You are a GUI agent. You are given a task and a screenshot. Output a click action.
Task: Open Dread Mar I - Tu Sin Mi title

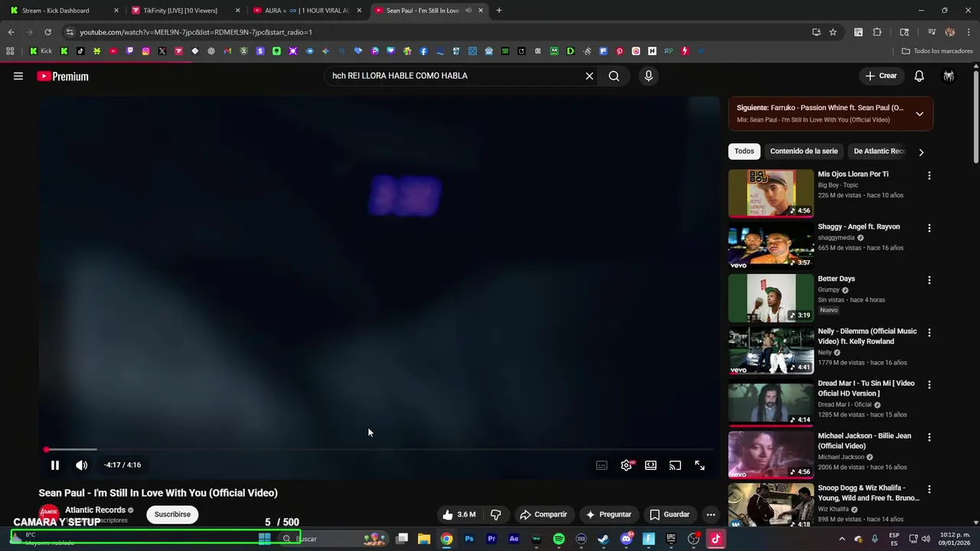pos(866,388)
